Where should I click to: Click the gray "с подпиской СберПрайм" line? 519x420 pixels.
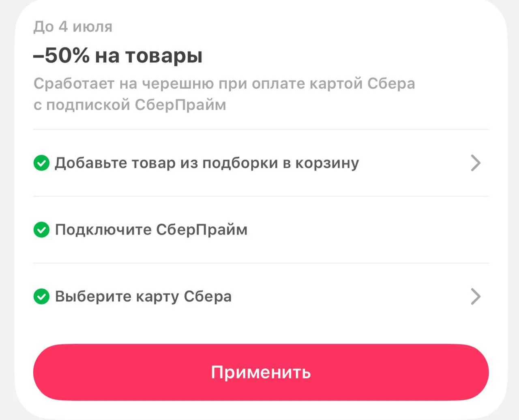(130, 105)
